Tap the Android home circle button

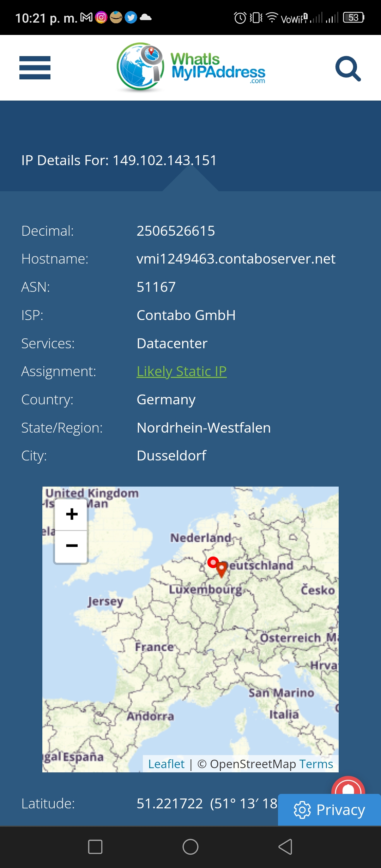click(x=190, y=846)
